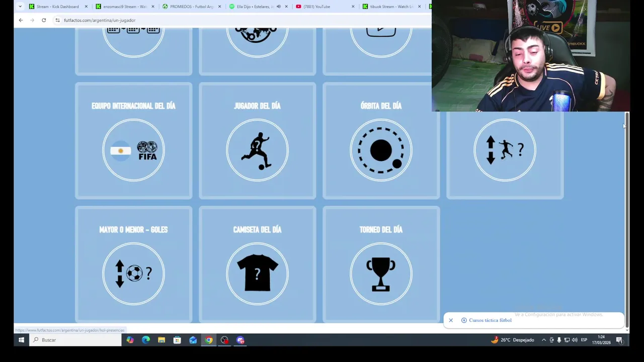This screenshot has height=362, width=644.
Task: Go forward in browser history
Action: [x=32, y=20]
